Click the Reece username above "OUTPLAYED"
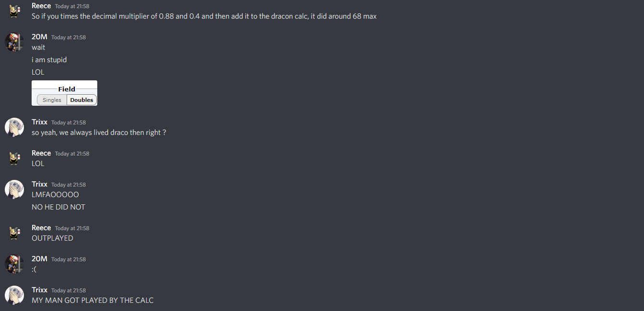644x311 pixels. point(41,228)
